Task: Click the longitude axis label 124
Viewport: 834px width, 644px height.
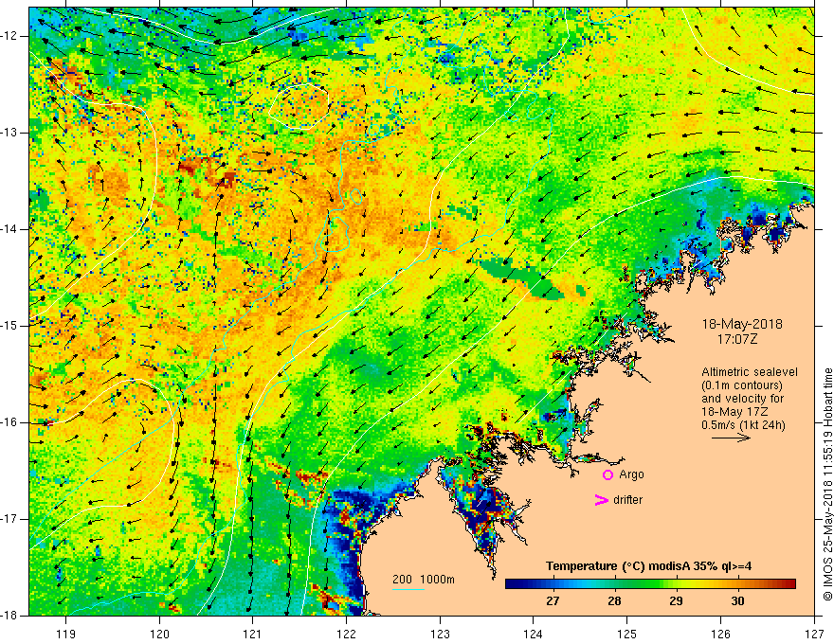Action: (x=534, y=634)
